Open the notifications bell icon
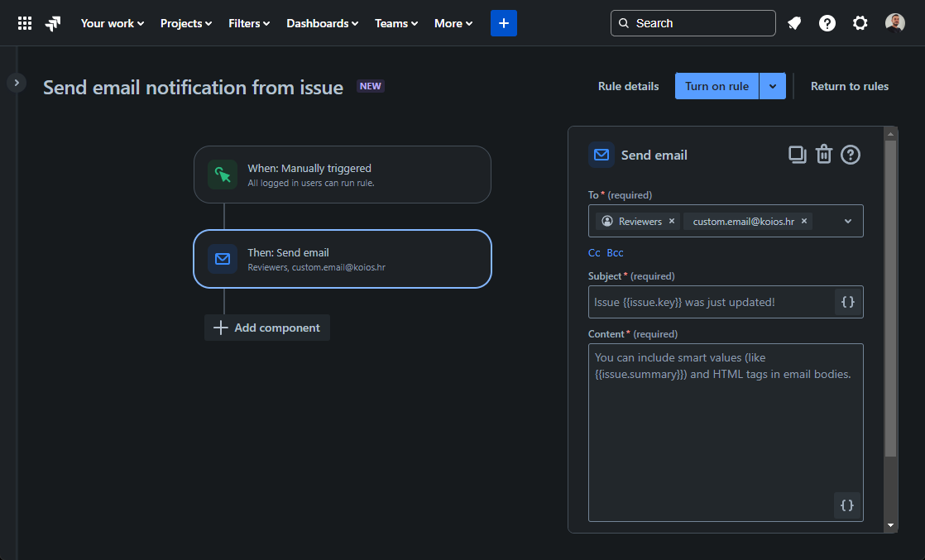 point(793,22)
